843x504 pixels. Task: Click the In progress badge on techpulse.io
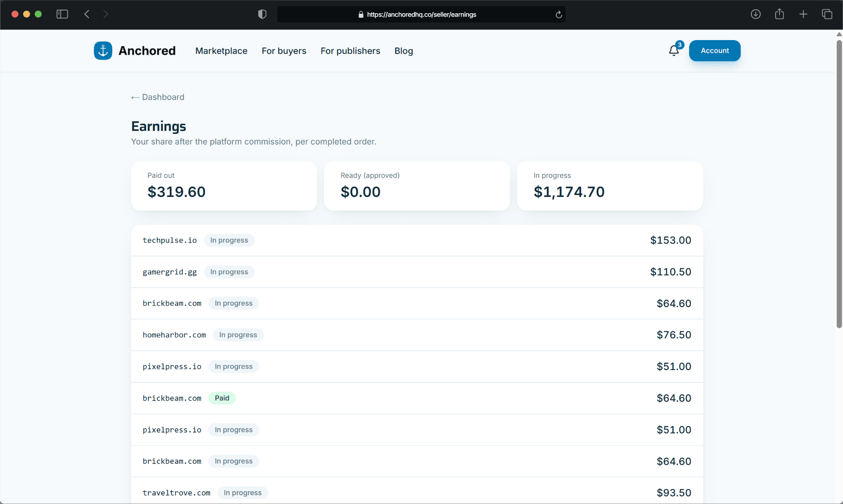point(229,240)
